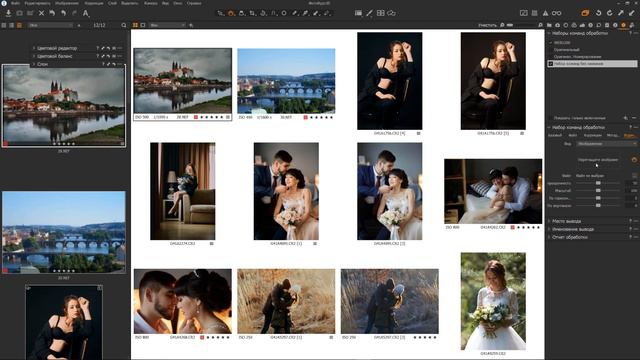Open the browser sort dropdown at top left
This screenshot has height=360, width=640.
point(51,25)
